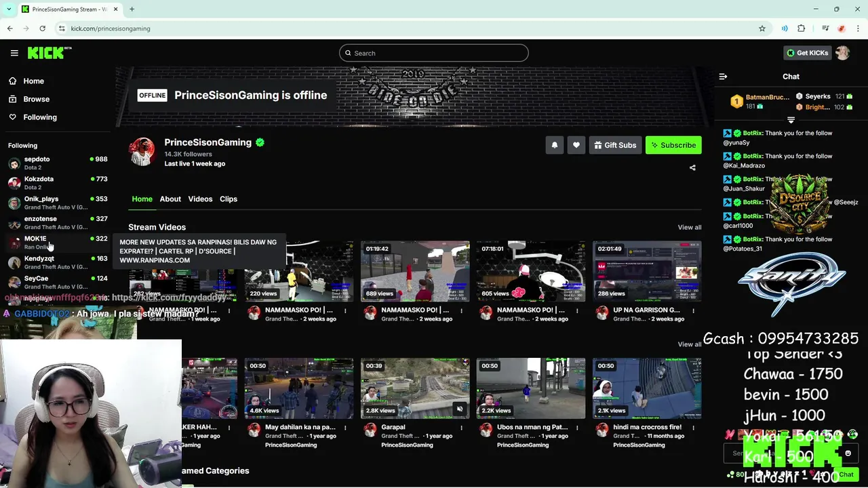Open Kendyzqt channel in Following list
Viewport: 868px width, 488px height.
[x=58, y=262]
